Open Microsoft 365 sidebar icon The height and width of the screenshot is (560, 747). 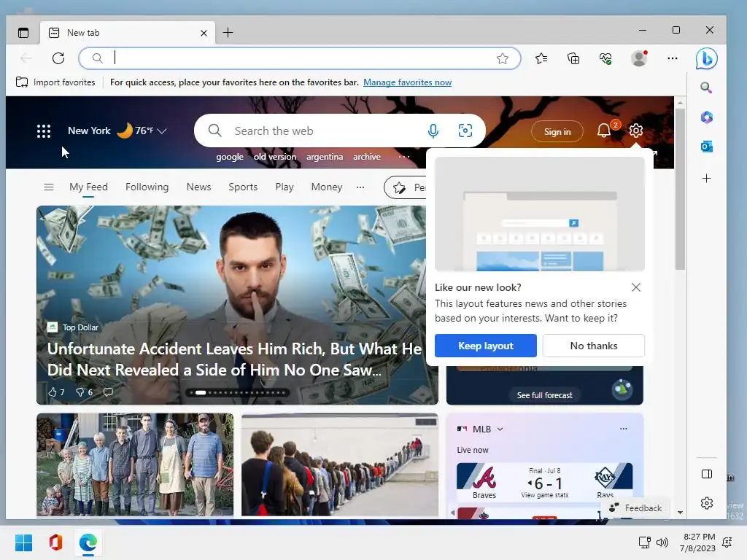point(706,117)
